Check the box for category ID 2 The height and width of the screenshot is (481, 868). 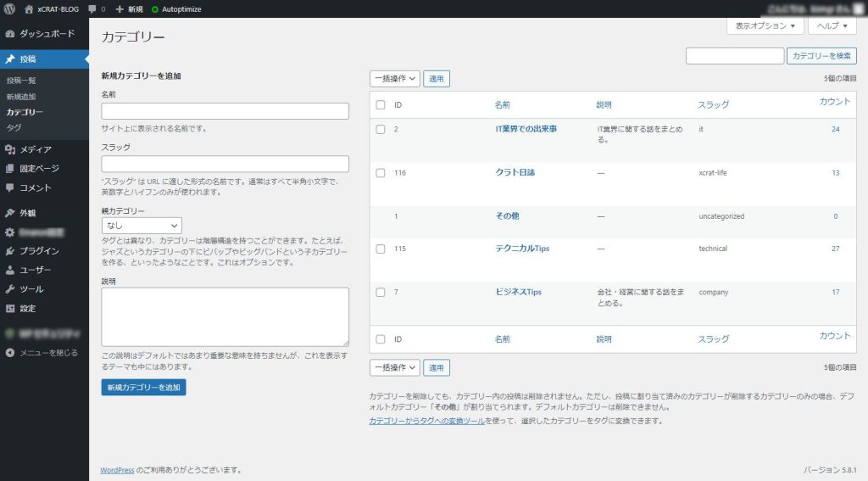point(381,129)
